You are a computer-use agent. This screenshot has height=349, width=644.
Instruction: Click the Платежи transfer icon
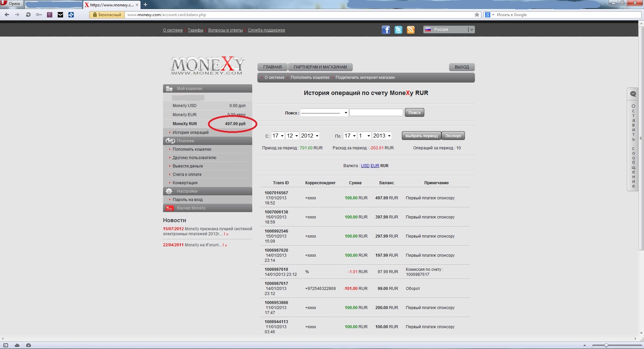click(x=170, y=141)
